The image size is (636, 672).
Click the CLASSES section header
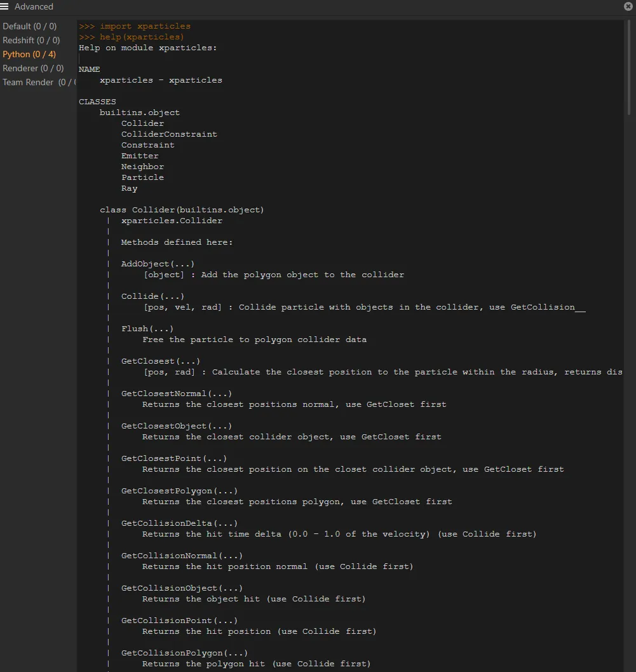pos(97,101)
